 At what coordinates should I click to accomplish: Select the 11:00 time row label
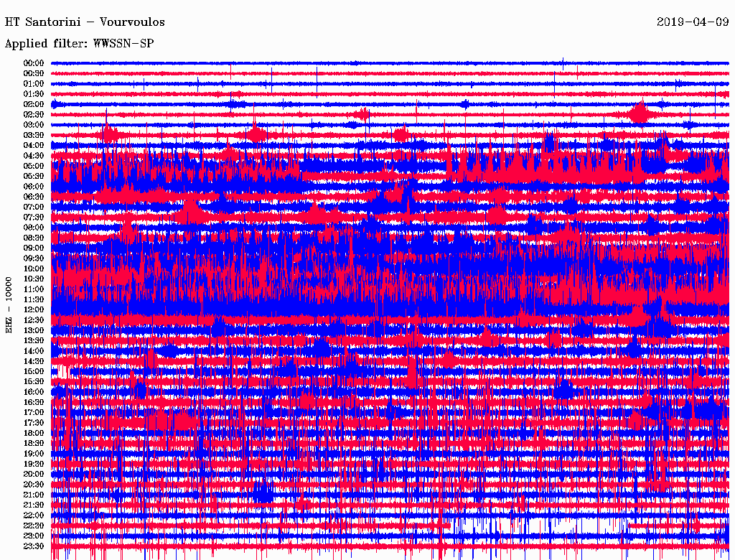(33, 289)
